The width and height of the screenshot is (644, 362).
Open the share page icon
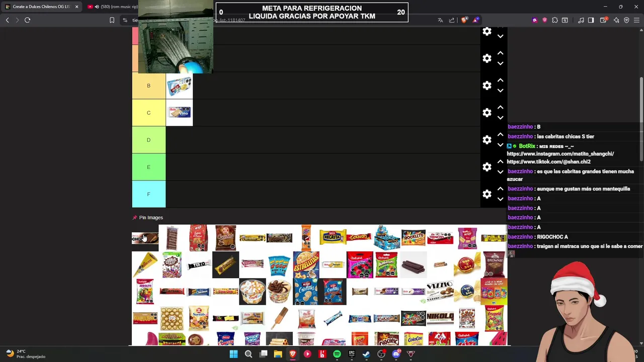452,20
